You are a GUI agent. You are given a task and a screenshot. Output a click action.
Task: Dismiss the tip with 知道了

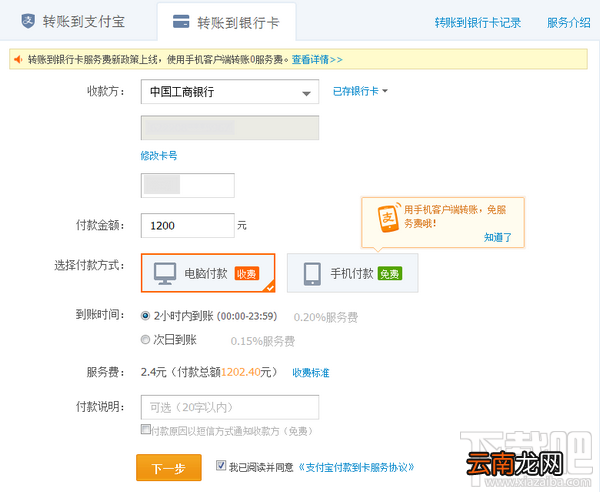(497, 237)
